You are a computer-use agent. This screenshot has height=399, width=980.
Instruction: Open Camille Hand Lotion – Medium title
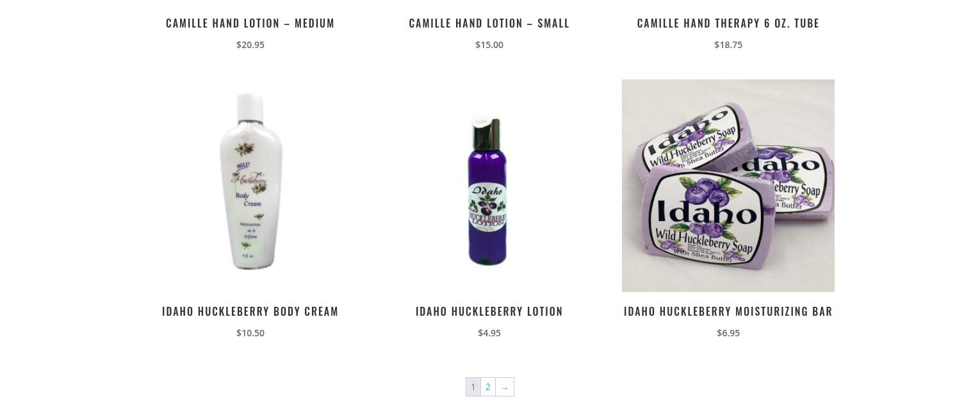pos(250,23)
